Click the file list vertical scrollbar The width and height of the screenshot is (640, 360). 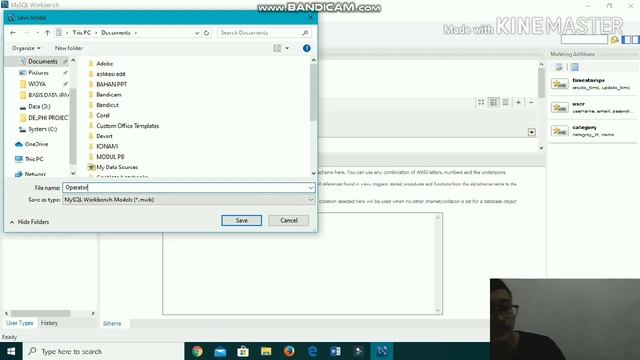coord(313,93)
